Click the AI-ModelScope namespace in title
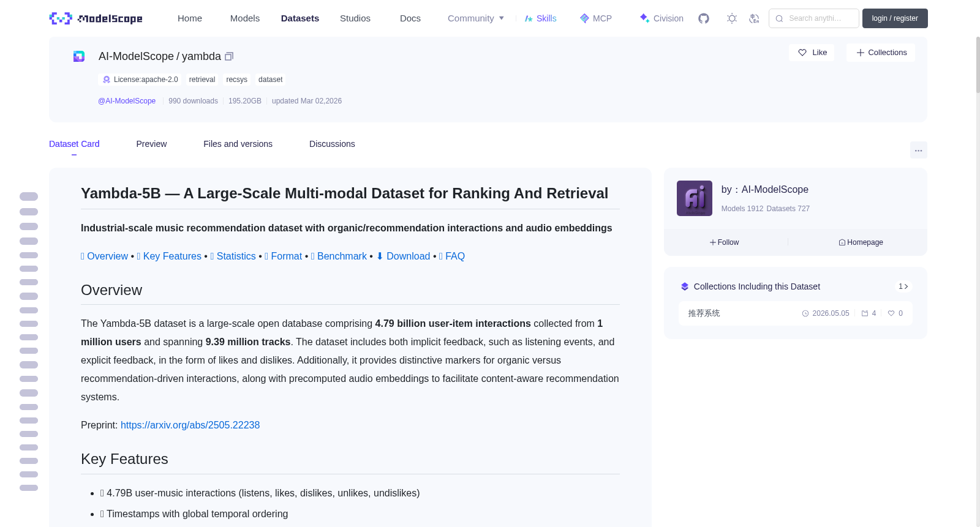The width and height of the screenshot is (980, 527). [x=136, y=56]
